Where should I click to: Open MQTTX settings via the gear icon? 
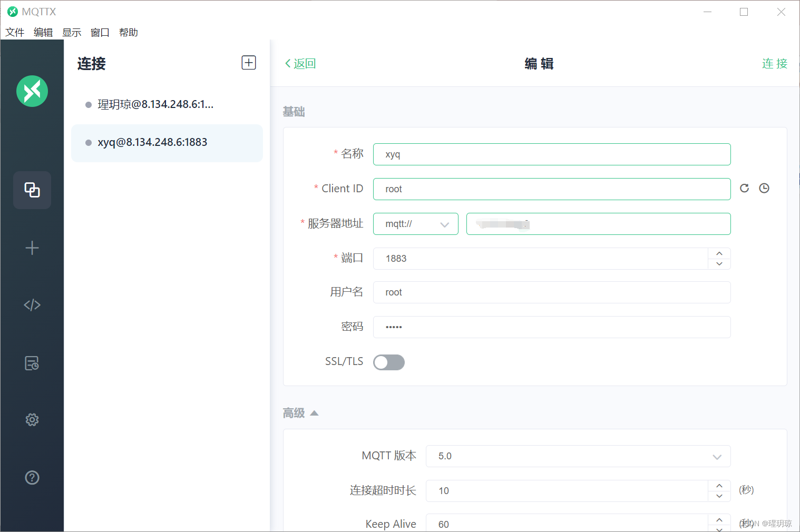coord(32,419)
